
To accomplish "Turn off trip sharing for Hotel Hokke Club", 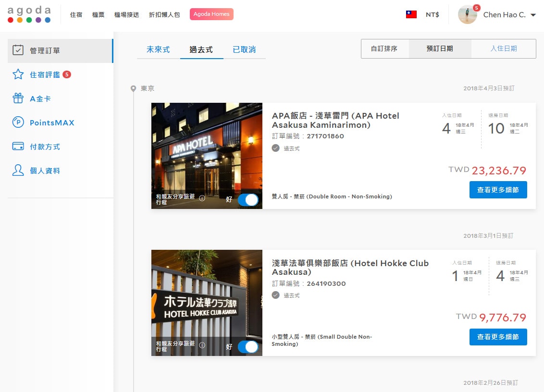I will tap(248, 347).
